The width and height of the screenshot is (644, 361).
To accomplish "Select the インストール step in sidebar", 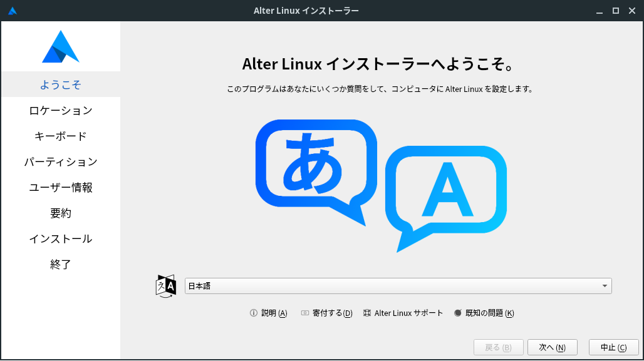I will pyautogui.click(x=61, y=239).
